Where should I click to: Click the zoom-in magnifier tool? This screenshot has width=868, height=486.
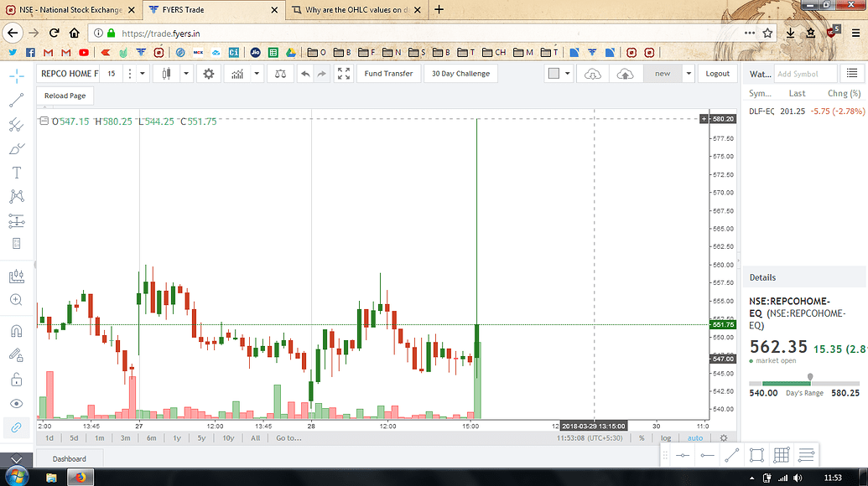18,299
